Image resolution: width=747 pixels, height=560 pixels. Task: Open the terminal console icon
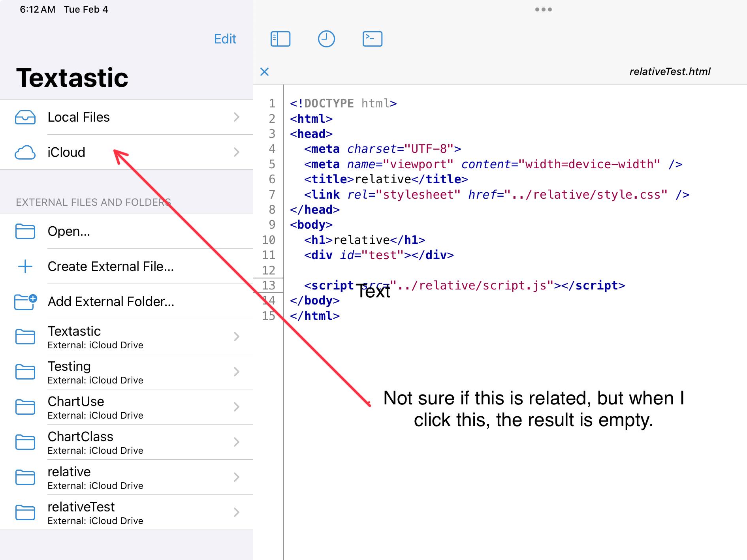(373, 39)
